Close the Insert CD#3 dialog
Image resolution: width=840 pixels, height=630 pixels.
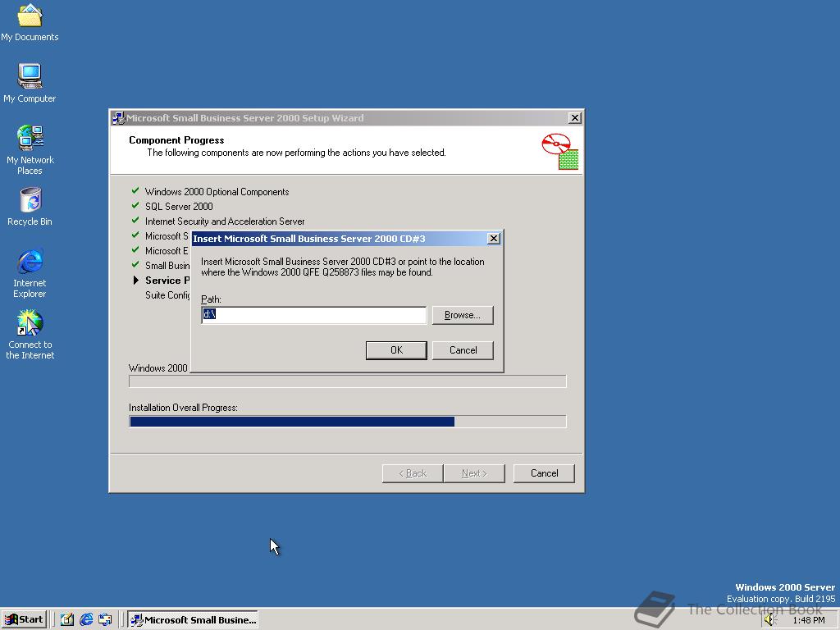click(494, 239)
